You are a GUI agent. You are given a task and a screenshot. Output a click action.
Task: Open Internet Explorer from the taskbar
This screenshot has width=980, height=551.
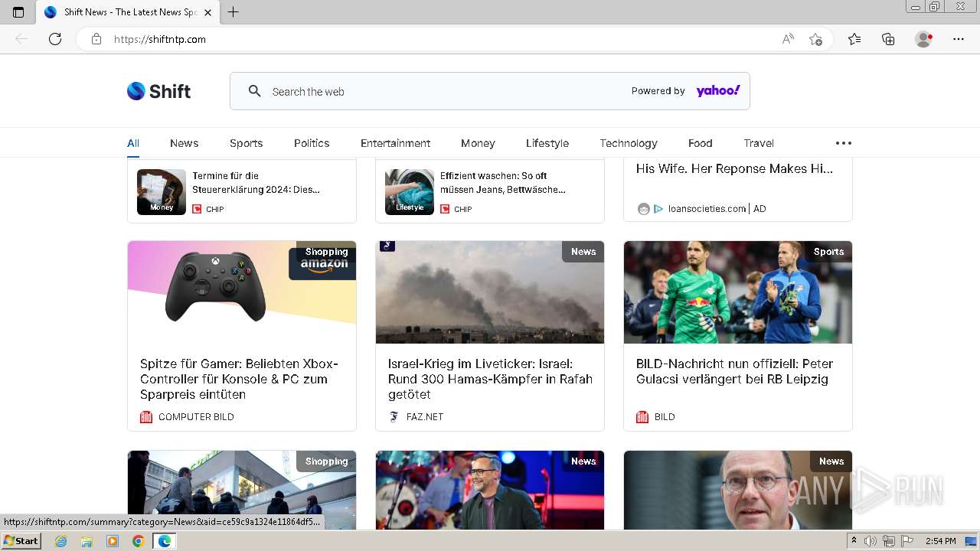tap(60, 541)
